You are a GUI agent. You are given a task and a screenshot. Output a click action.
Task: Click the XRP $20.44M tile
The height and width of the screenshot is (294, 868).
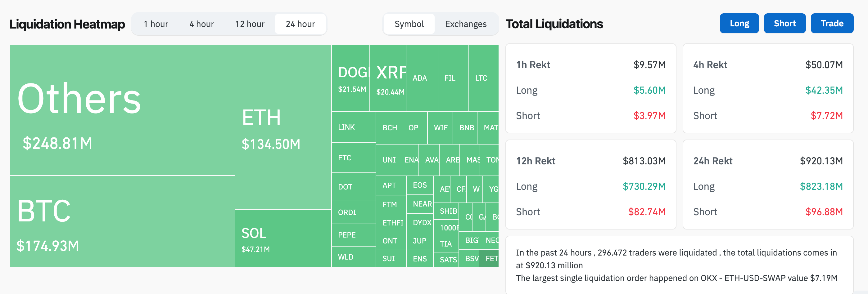pos(388,78)
